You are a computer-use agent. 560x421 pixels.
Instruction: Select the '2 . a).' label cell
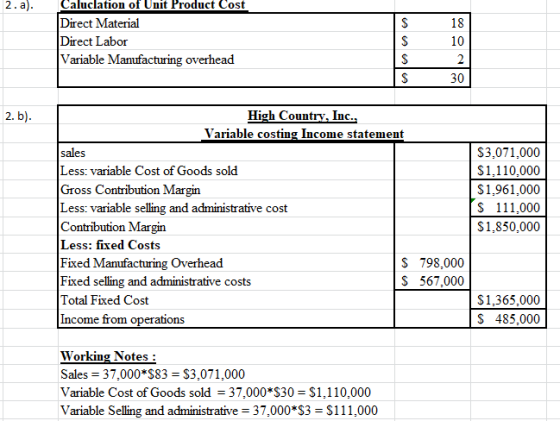(19, 5)
